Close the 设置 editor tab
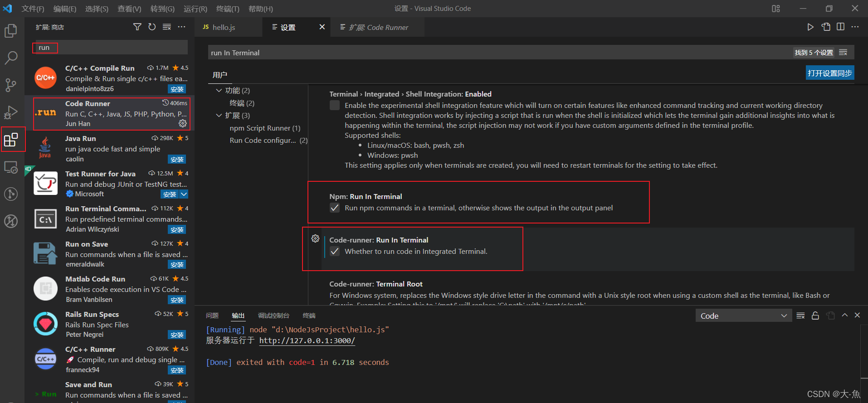Screen dimensions: 868x403 (x=322, y=27)
